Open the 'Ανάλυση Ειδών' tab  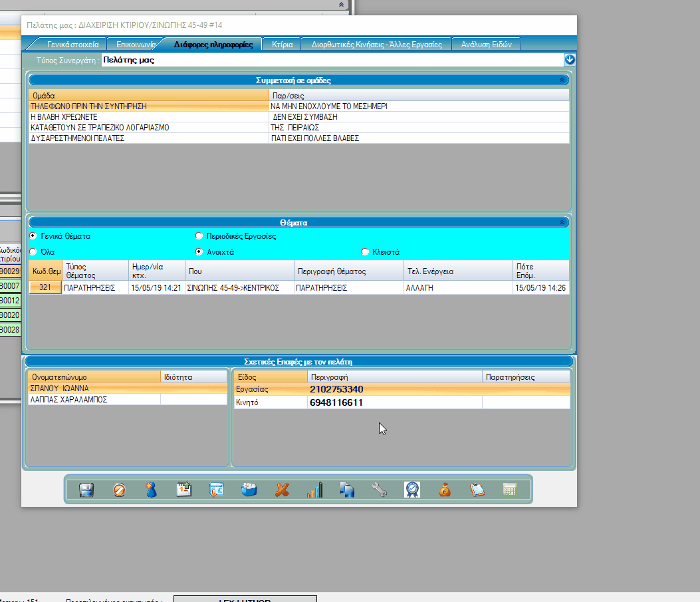486,45
